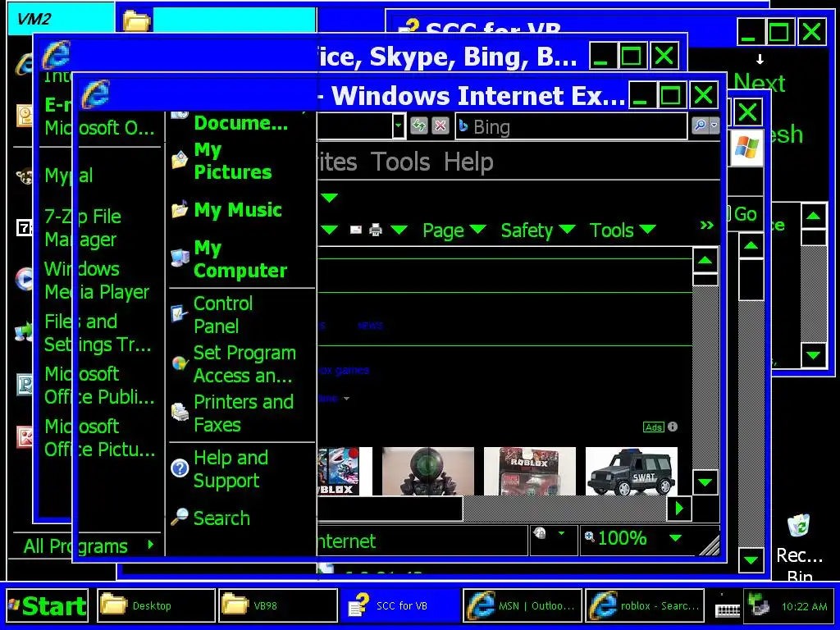Click the Help and Support question icon
The image size is (840, 630).
click(180, 468)
